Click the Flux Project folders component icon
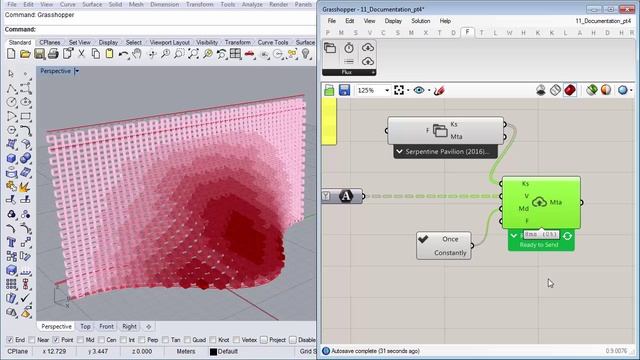The height and width of the screenshot is (360, 640). pyautogui.click(x=330, y=48)
